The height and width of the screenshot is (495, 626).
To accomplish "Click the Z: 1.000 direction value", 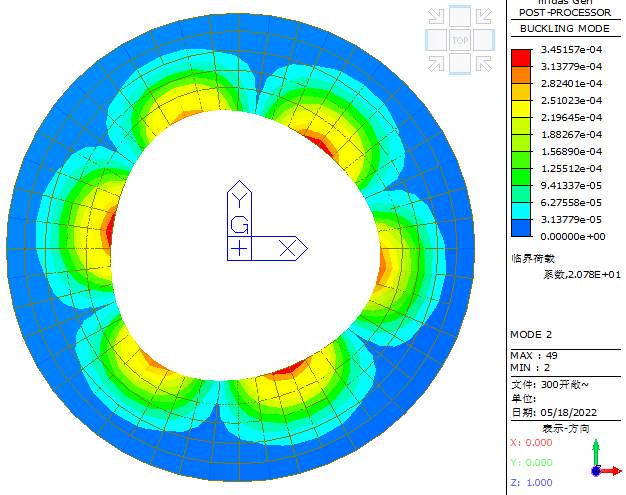I will [531, 482].
